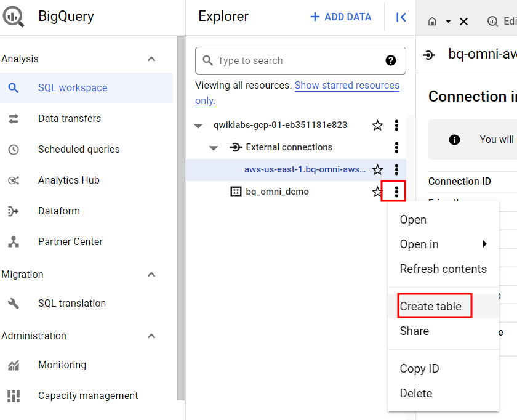This screenshot has height=420, width=517.
Task: Collapse the Explorer panel
Action: click(x=401, y=17)
